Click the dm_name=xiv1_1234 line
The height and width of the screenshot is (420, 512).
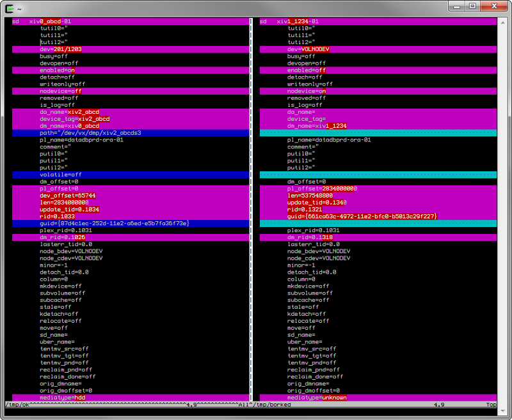(317, 126)
